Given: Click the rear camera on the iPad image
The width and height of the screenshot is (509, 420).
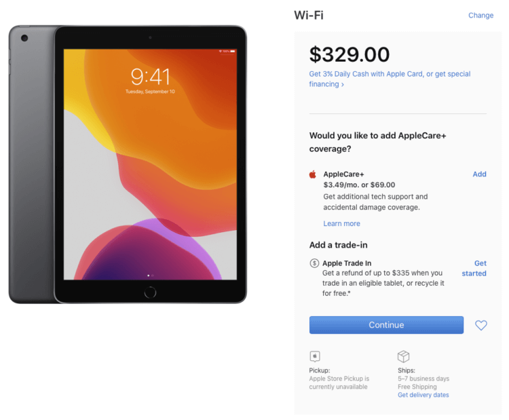Looking at the screenshot, I should click(24, 38).
